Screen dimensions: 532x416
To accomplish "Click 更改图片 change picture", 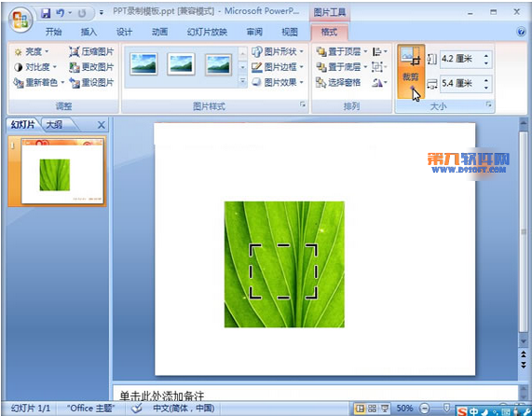I will point(91,67).
